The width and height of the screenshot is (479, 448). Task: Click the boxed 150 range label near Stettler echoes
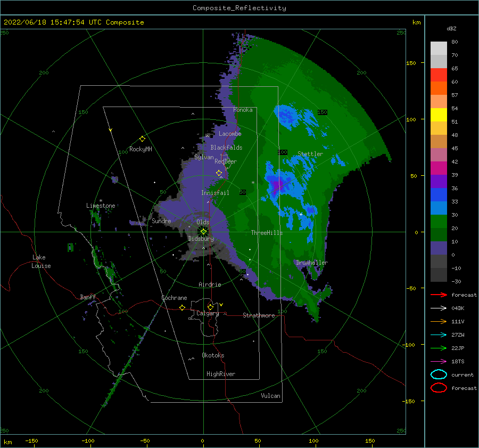tap(323, 112)
